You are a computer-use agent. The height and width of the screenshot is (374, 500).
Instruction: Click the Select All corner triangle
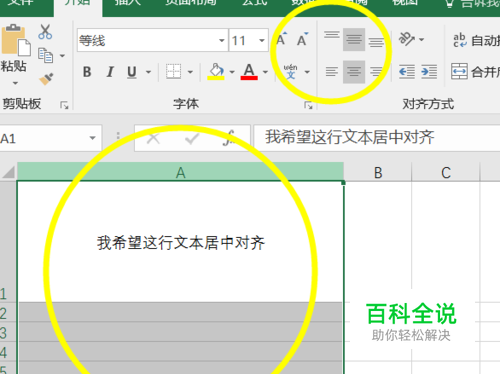(x=9, y=172)
